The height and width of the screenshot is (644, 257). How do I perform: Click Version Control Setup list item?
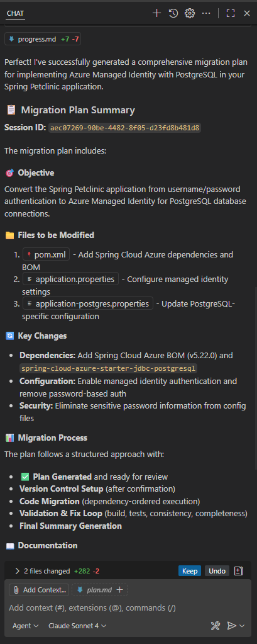[97, 489]
